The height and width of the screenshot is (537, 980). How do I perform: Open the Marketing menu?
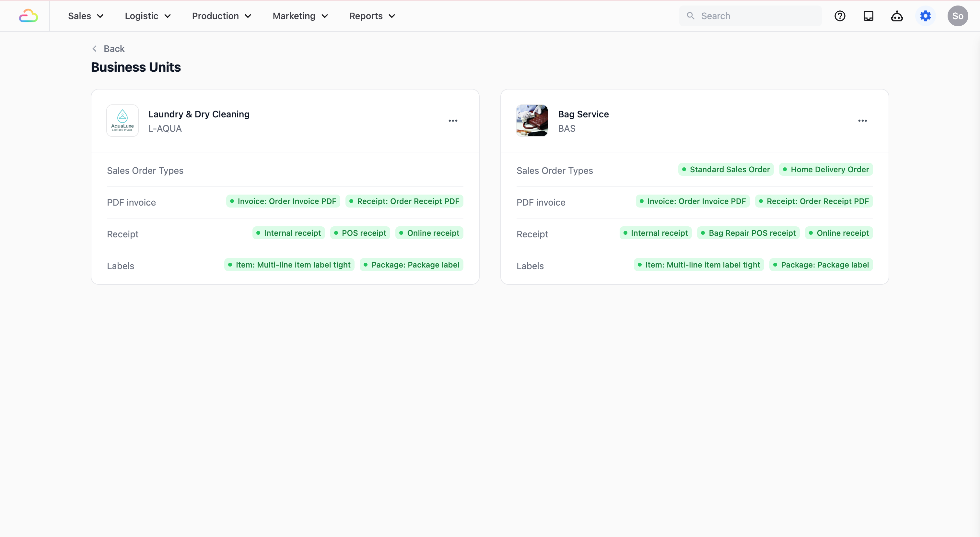point(300,16)
